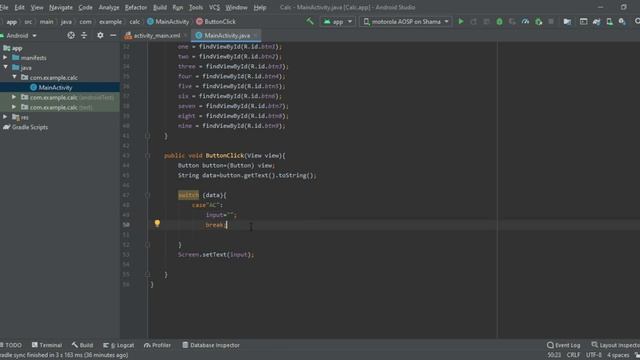Open the Layout Inspector

tap(616, 345)
